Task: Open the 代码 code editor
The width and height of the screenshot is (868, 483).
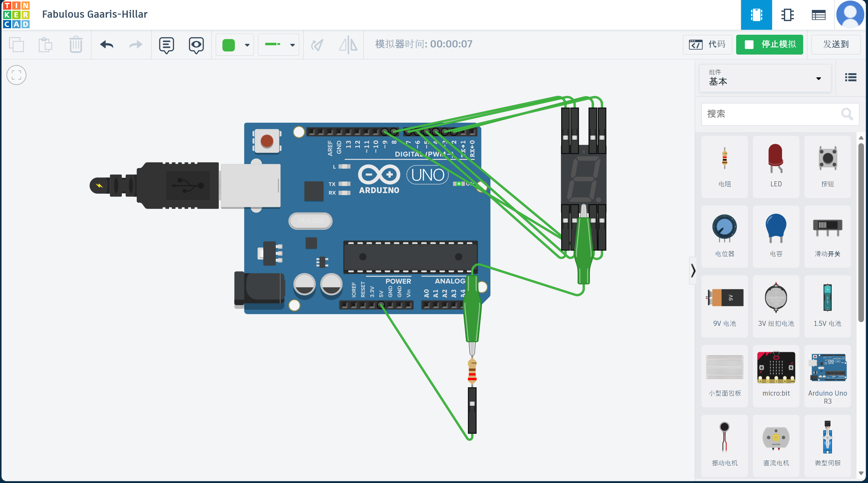Action: 707,44
